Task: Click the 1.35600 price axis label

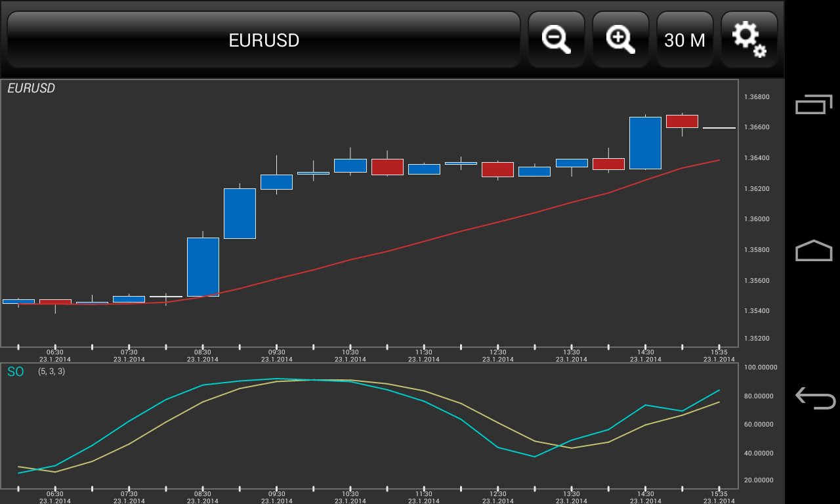Action: (757, 281)
